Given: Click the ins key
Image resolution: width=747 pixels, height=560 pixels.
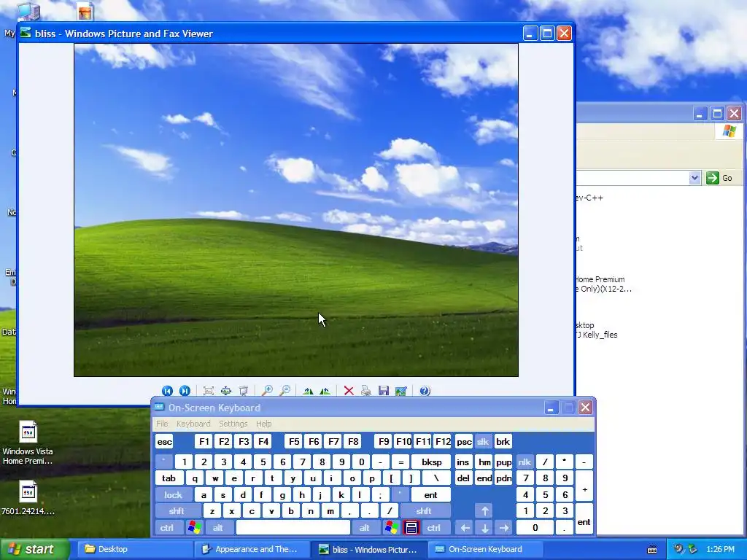Looking at the screenshot, I should tap(463, 462).
